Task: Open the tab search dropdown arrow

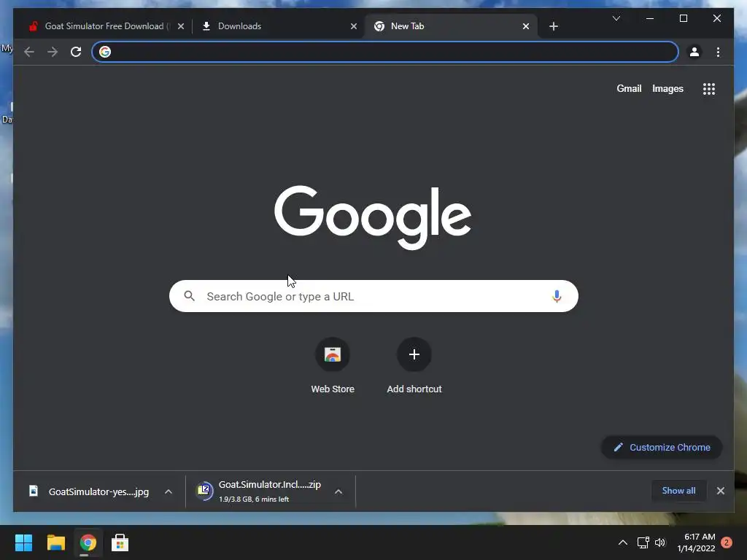Action: pyautogui.click(x=616, y=18)
